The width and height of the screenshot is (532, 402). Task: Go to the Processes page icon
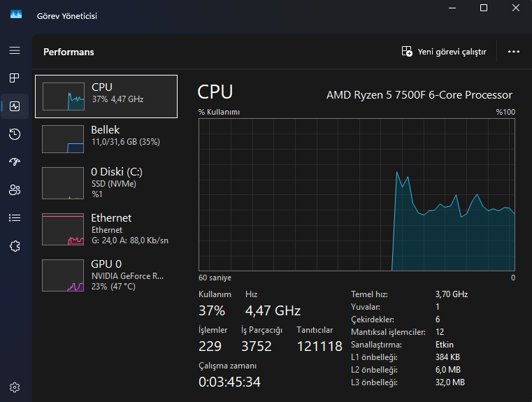15,78
